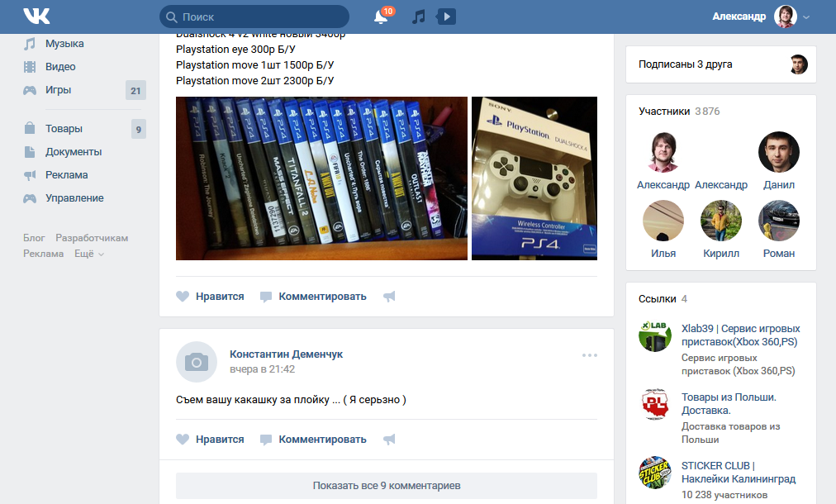Show all 9 comments
Viewport: 836px width, 504px height.
click(386, 486)
